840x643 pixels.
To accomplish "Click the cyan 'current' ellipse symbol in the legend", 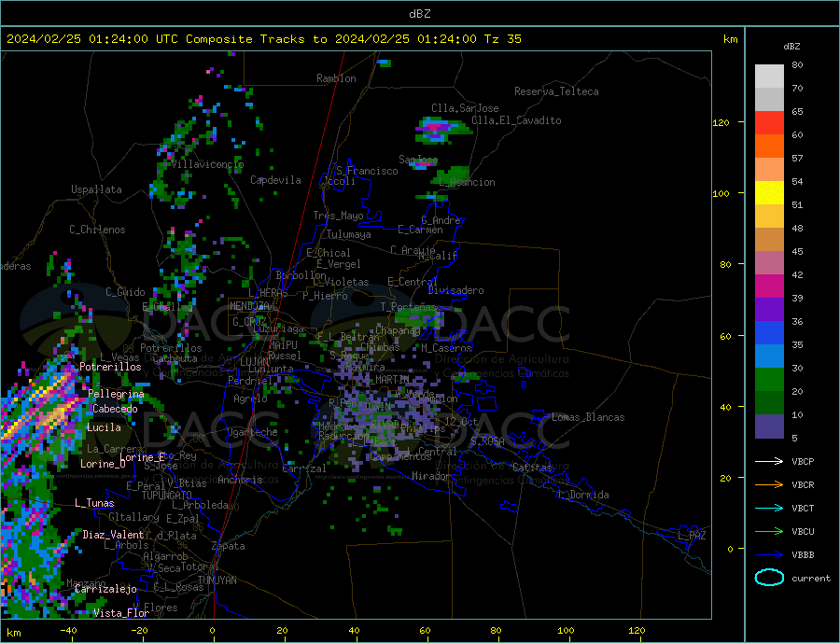I will pyautogui.click(x=769, y=578).
